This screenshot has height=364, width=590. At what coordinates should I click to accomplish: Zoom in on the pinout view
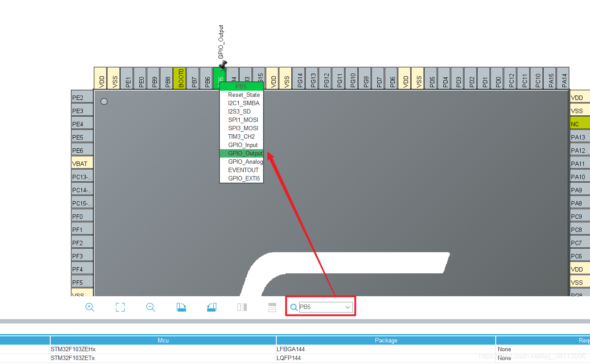pos(90,307)
